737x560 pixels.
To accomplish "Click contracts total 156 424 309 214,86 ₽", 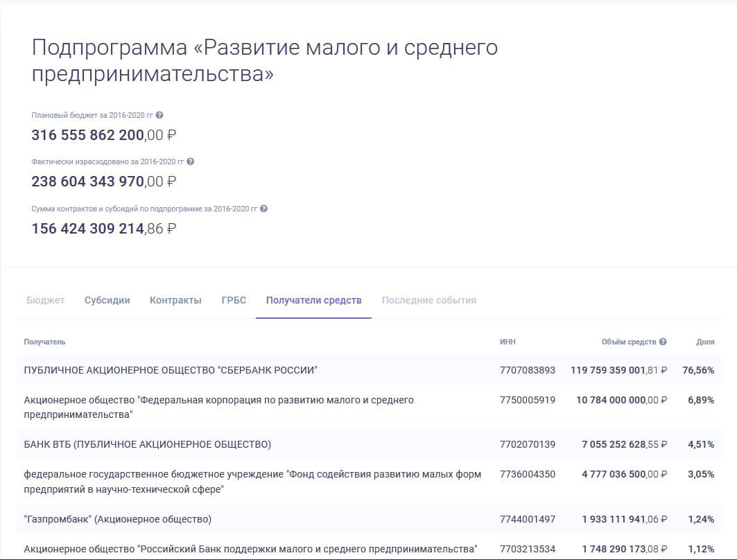I will point(104,228).
